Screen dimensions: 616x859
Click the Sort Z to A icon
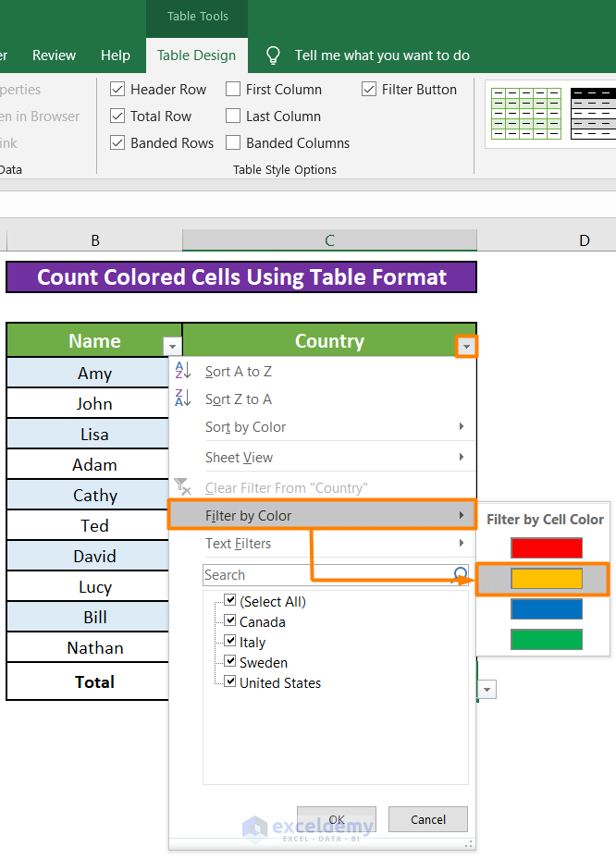pyautogui.click(x=183, y=399)
